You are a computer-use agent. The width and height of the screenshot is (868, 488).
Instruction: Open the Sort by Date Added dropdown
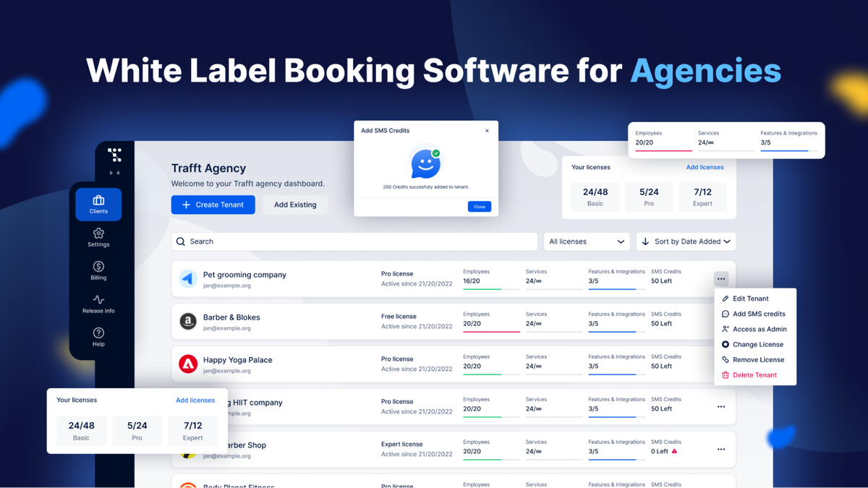tap(686, 241)
